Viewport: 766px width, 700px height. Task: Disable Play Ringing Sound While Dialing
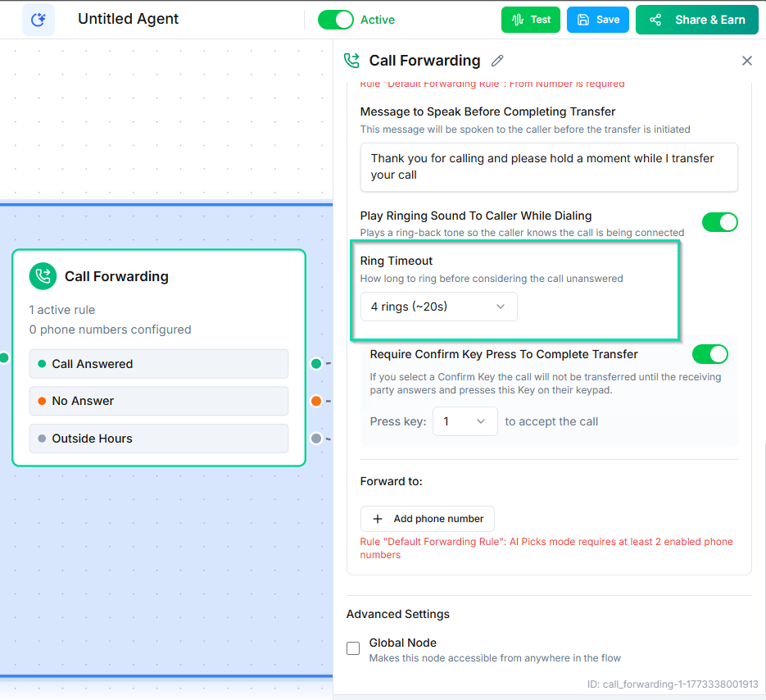coord(719,222)
